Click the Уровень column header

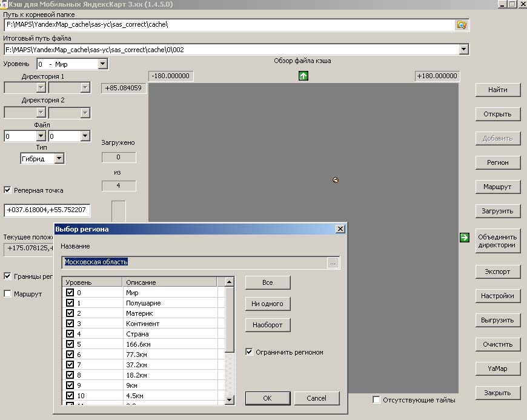92,282
